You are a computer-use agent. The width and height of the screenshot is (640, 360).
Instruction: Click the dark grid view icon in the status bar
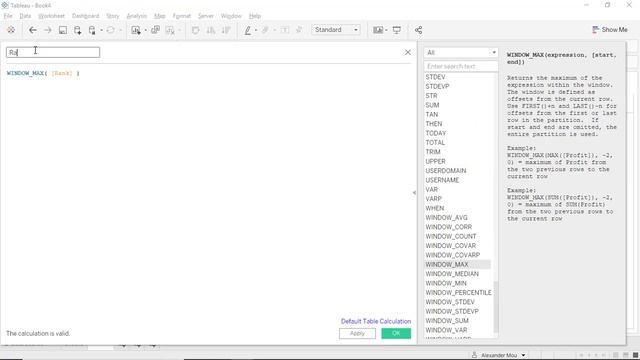click(636, 356)
